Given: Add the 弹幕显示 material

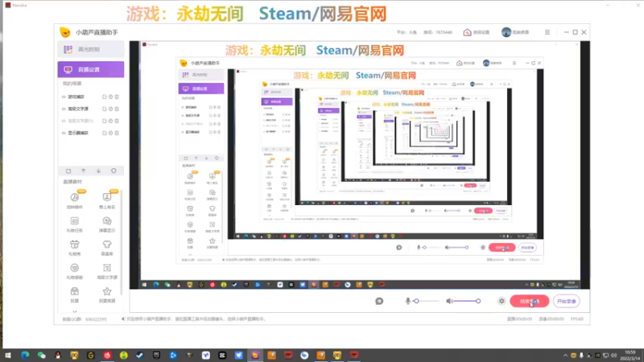Looking at the screenshot, I should tap(107, 224).
